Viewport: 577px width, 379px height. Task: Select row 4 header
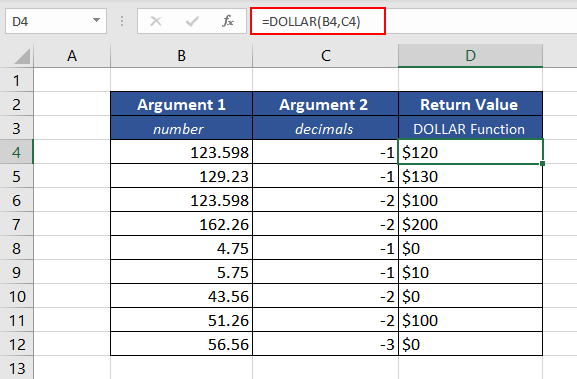tap(17, 152)
